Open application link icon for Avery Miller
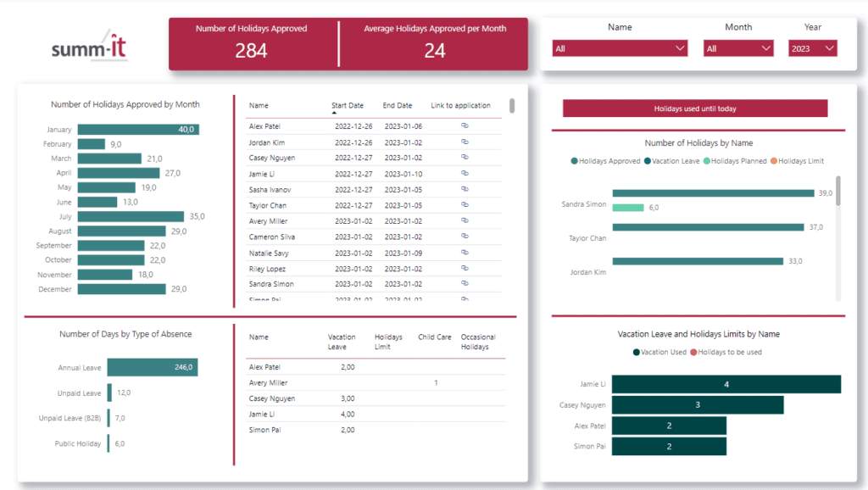868x490 pixels. tap(465, 220)
